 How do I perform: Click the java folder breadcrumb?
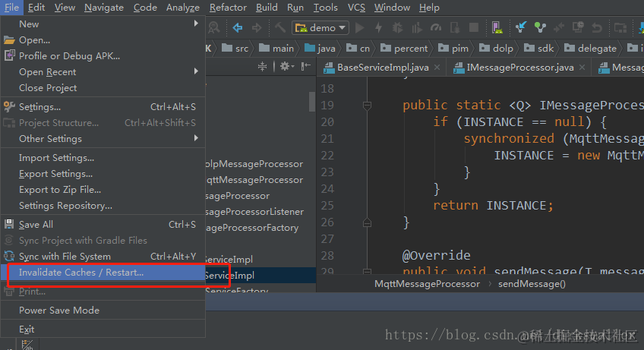tap(320, 49)
